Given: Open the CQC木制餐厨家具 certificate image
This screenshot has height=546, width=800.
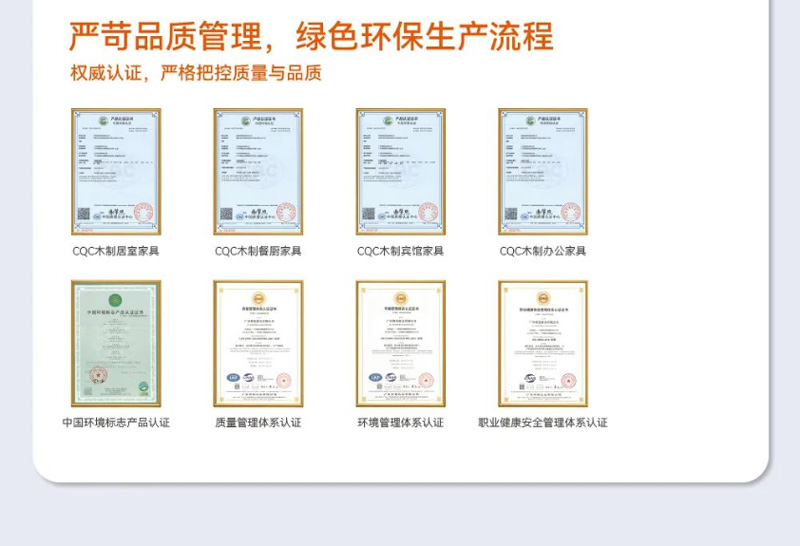Looking at the screenshot, I should pos(258,171).
